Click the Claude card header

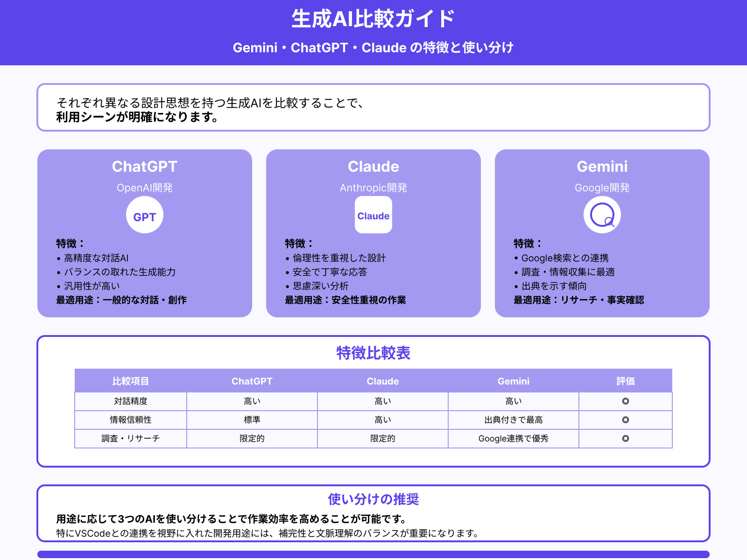(373, 166)
